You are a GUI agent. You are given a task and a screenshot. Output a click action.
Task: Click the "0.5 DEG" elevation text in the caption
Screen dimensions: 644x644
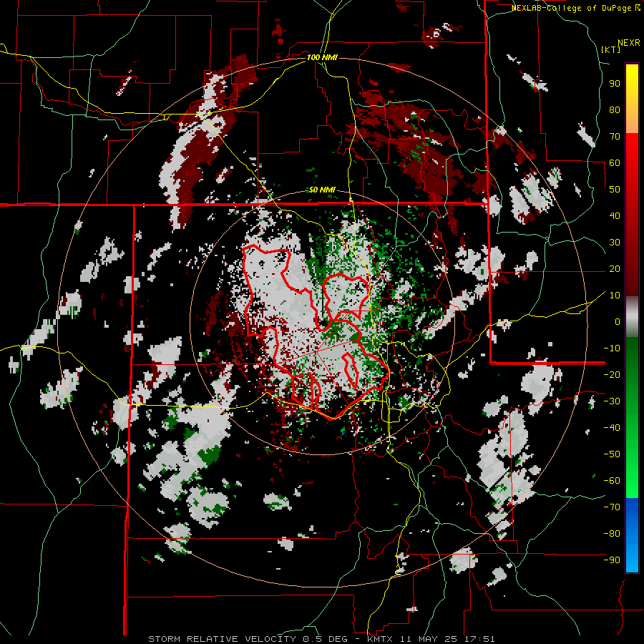324,639
